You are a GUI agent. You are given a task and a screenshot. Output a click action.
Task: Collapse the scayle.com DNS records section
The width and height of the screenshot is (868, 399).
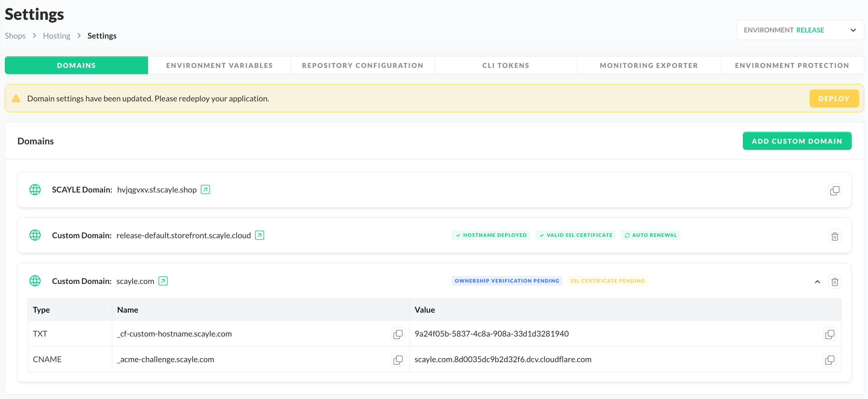pos(818,282)
